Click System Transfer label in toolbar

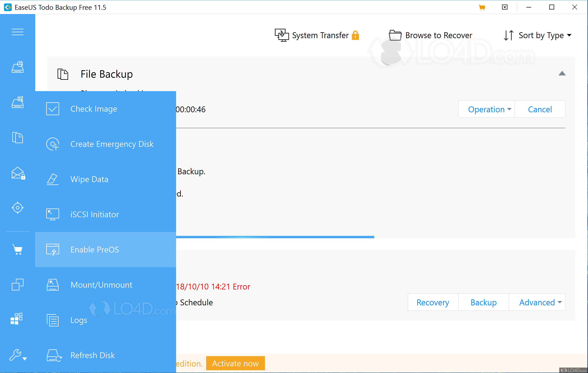pos(320,35)
